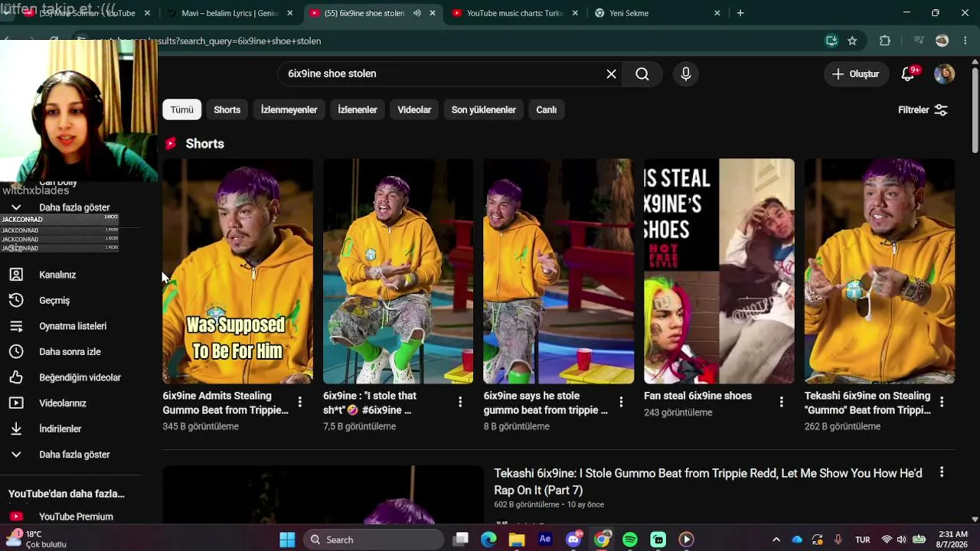Click the Oluştur create button

click(x=855, y=74)
